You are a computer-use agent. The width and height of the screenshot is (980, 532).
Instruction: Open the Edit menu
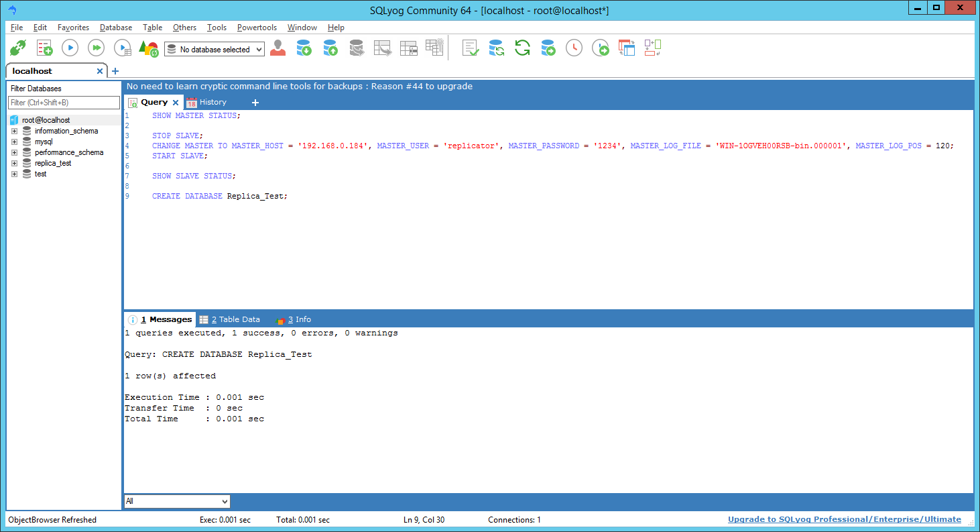click(40, 28)
